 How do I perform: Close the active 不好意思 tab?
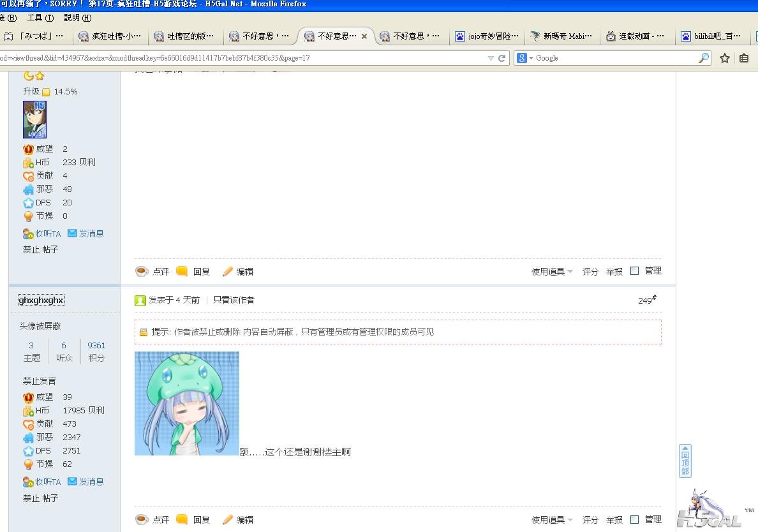(364, 36)
